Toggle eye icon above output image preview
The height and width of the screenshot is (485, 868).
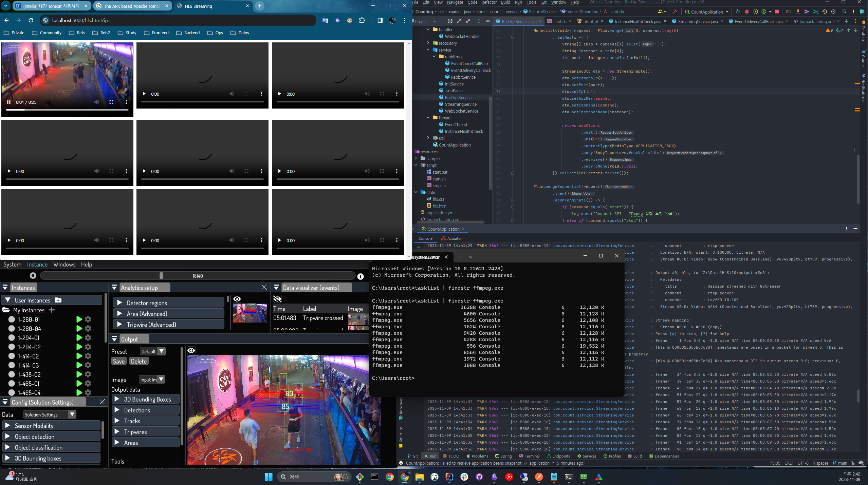[x=191, y=350]
